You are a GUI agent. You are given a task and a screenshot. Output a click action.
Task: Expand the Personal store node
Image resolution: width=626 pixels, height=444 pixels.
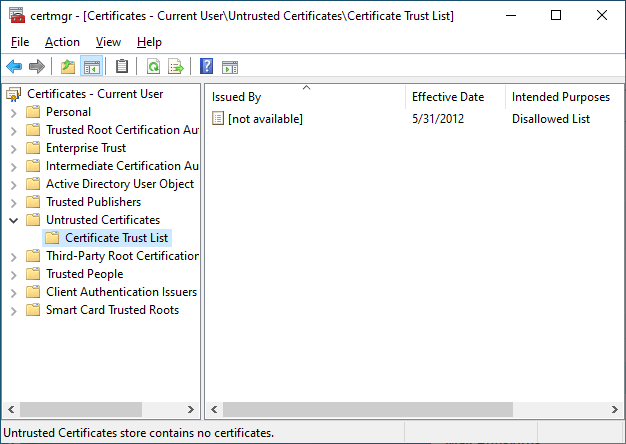14,112
